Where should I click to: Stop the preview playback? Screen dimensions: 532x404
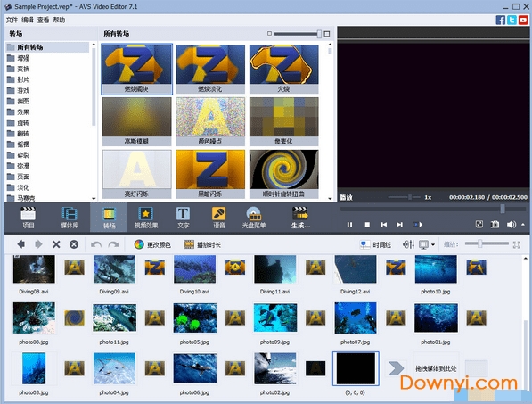(x=367, y=225)
